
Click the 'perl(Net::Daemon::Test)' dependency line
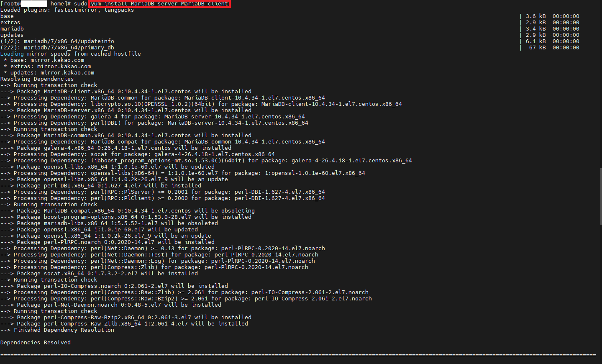click(x=159, y=255)
